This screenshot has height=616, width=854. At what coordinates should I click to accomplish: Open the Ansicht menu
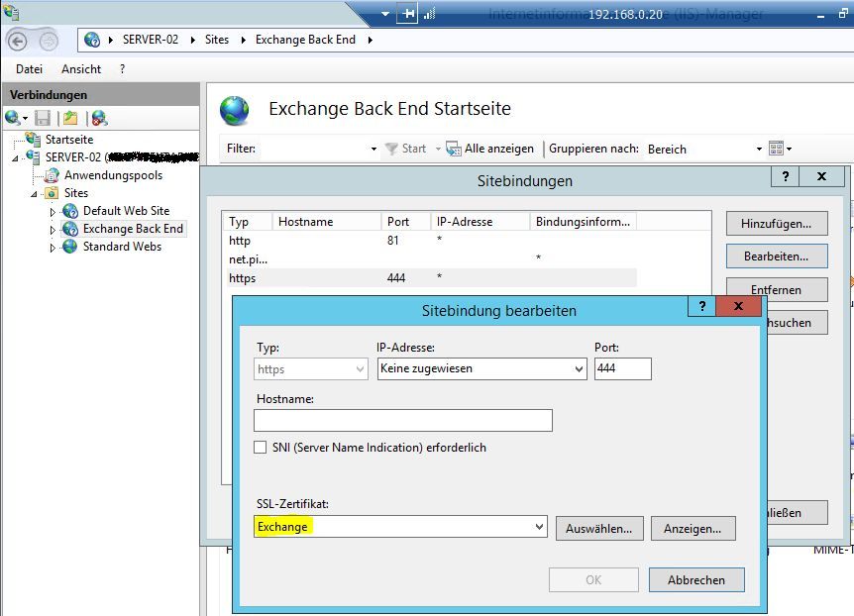coord(81,69)
